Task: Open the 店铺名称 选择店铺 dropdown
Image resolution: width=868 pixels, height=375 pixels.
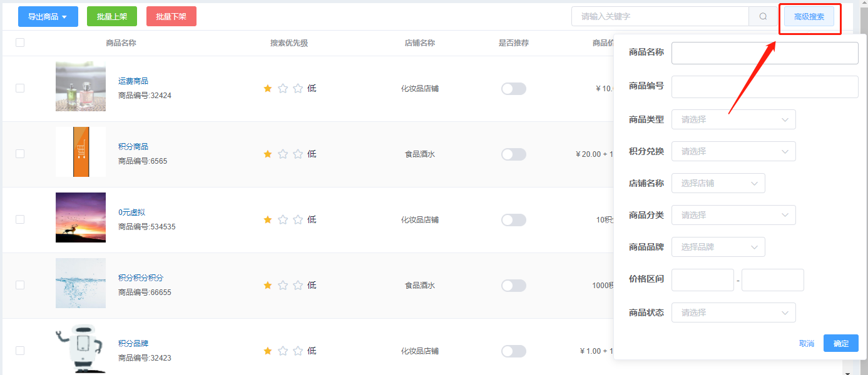Action: (718, 183)
